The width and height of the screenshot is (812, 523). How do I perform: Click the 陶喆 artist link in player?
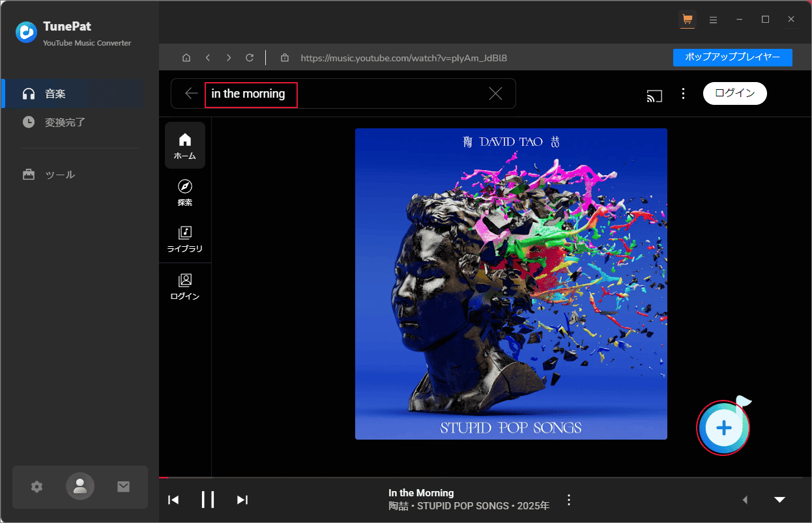(398, 506)
